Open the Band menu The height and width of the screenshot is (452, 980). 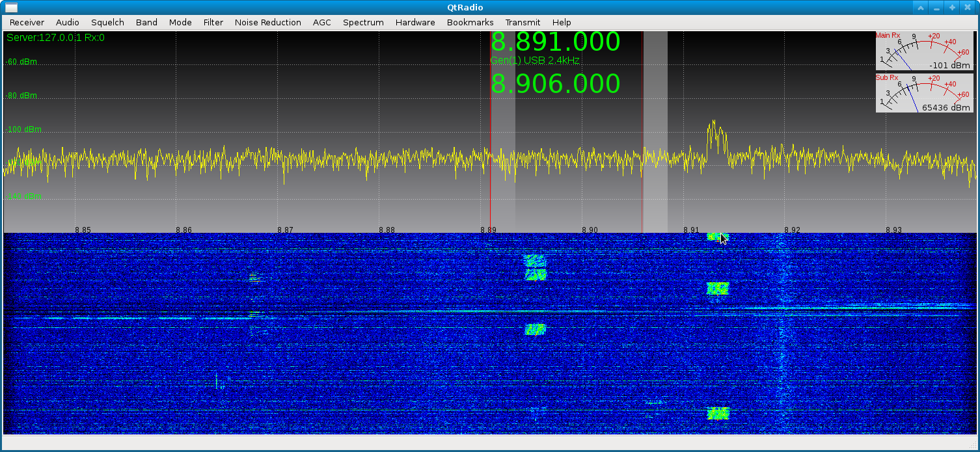[146, 22]
